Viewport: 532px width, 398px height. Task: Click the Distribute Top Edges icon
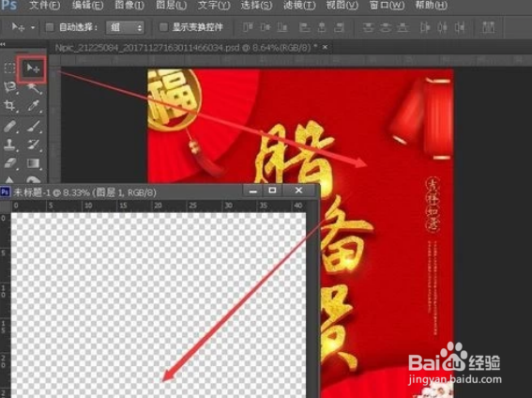[x=368, y=27]
